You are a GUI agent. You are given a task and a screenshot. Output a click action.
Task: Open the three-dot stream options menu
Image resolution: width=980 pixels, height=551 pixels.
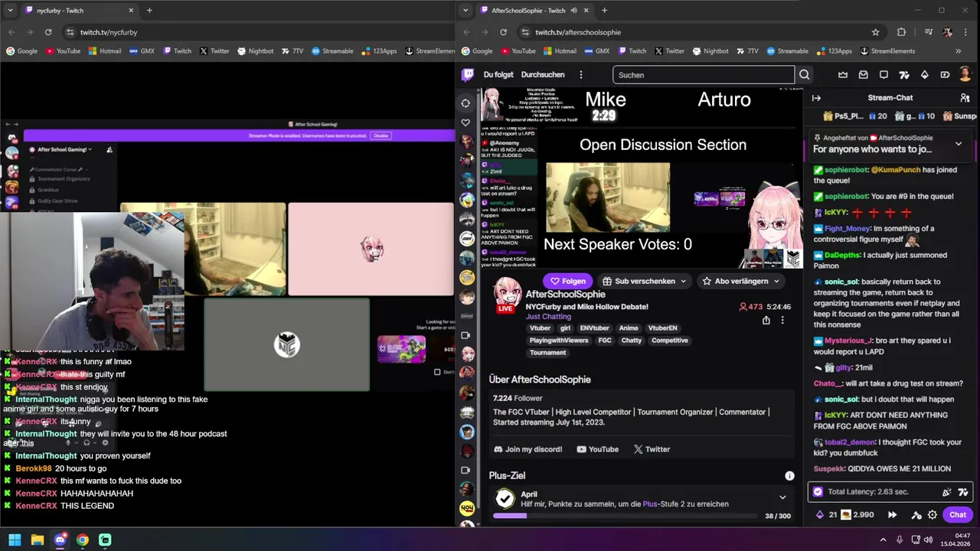[782, 321]
